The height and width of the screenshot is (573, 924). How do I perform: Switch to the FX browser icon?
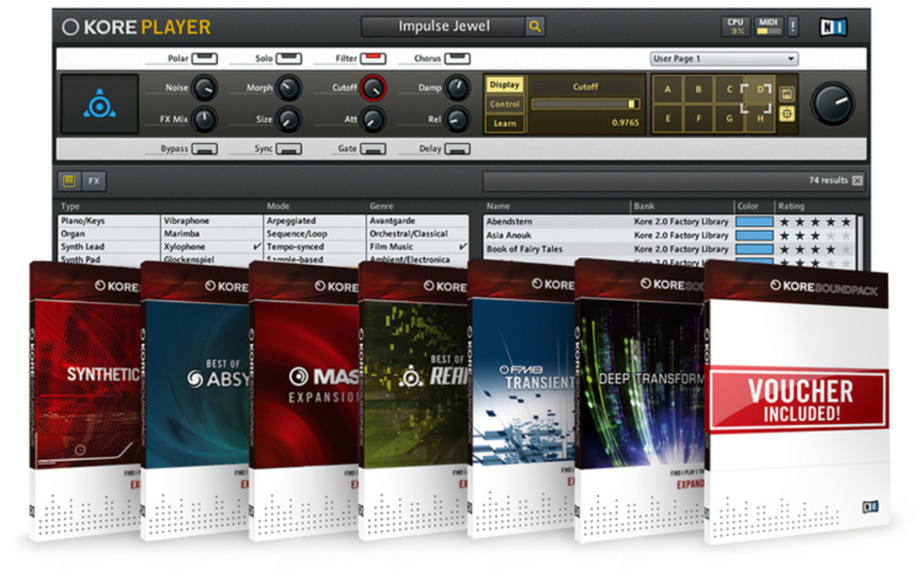pos(94,182)
